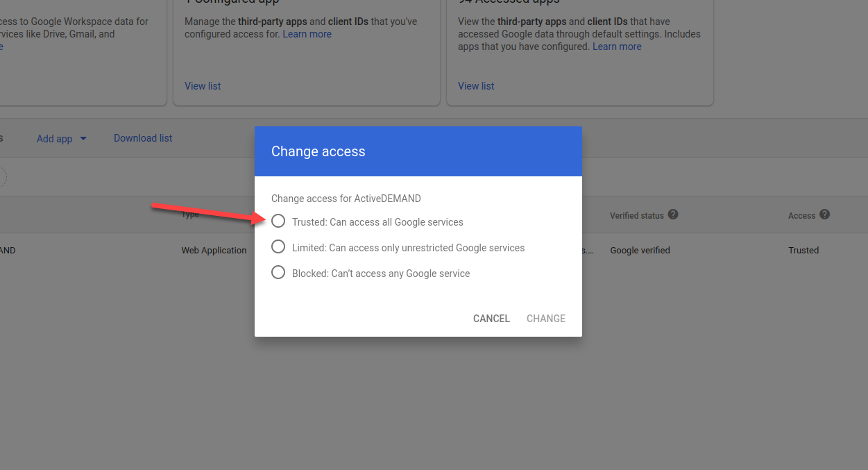
Task: Click the Access column header
Action: click(801, 215)
